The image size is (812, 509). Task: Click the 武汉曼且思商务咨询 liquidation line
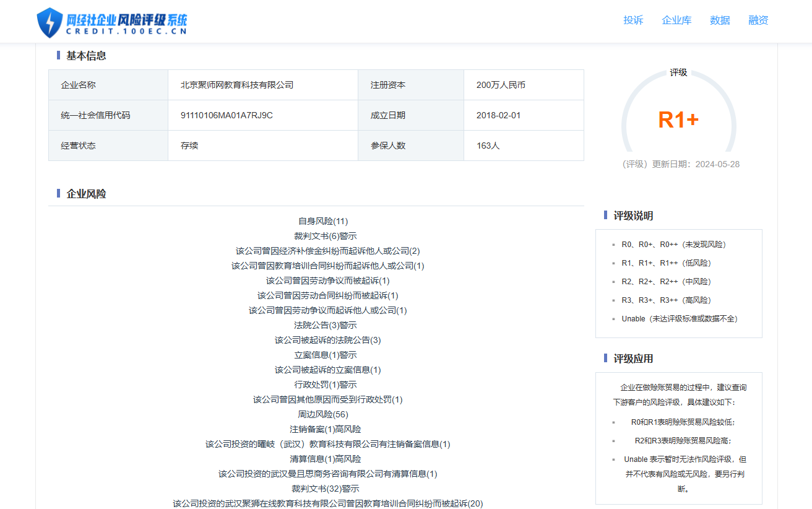pyautogui.click(x=328, y=474)
